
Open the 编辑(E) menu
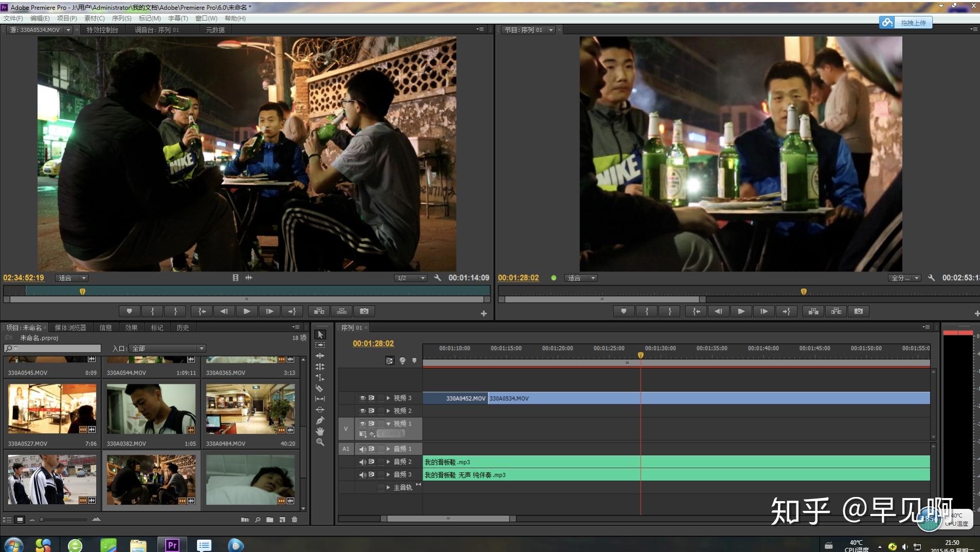tap(40, 19)
